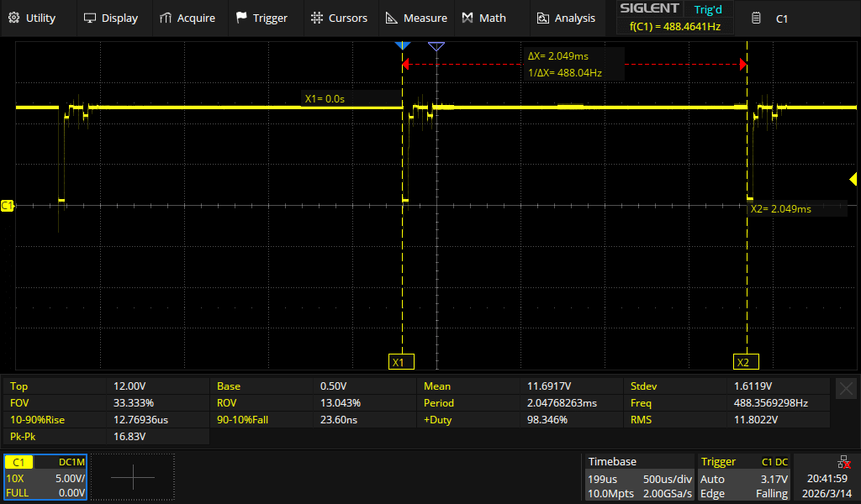Screen dimensions: 861x504
Task: Open the Display menu
Action: (x=111, y=18)
